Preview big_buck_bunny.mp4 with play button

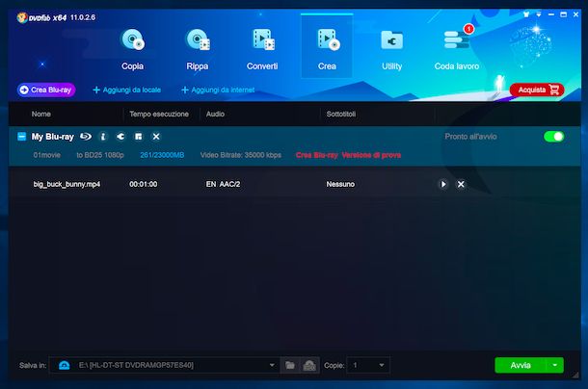point(443,184)
